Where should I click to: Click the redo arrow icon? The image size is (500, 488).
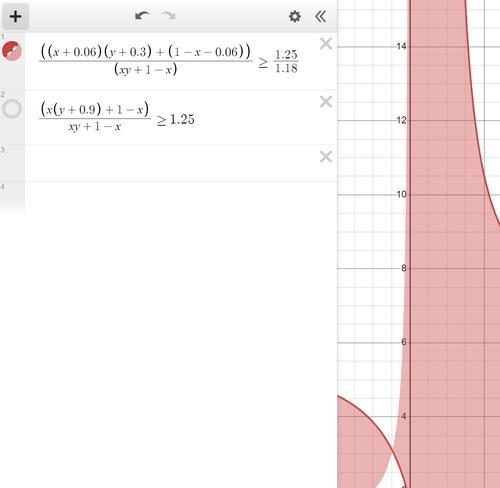click(168, 16)
